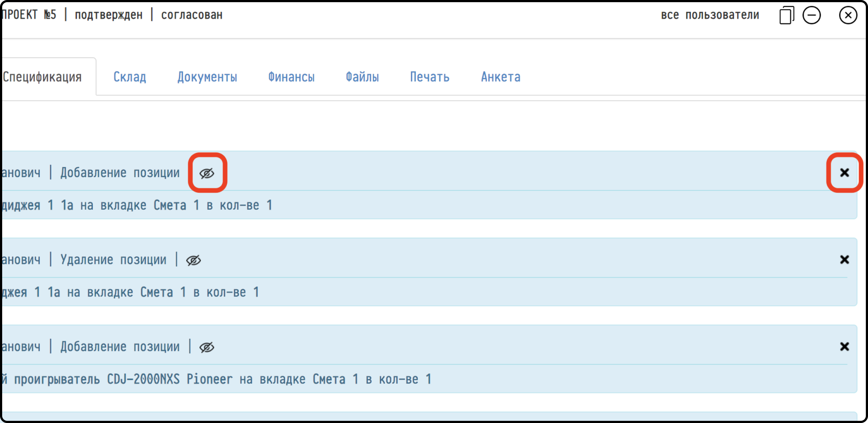The height and width of the screenshot is (423, 868).
Task: Toggle eye icon on first Добавление позиции entry
Action: [x=207, y=173]
